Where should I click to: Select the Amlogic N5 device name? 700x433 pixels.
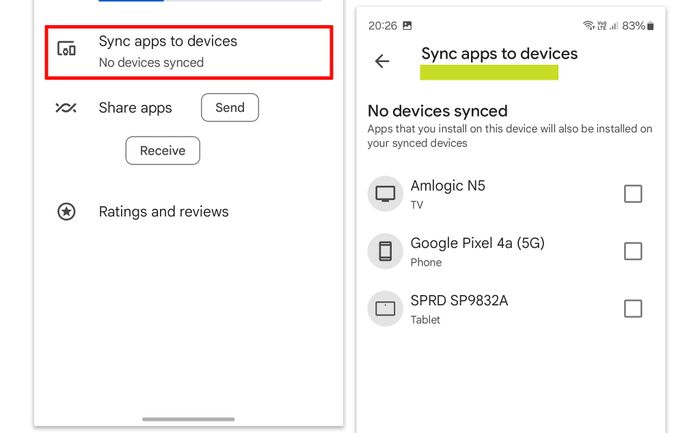(x=448, y=186)
